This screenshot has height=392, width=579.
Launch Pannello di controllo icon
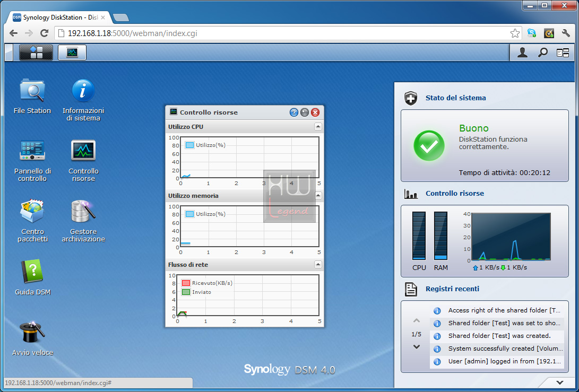(x=32, y=161)
